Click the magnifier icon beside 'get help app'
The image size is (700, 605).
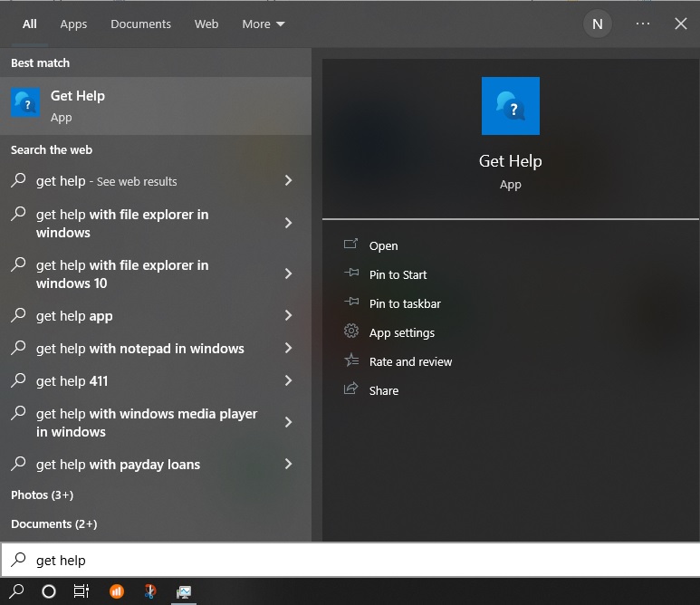pos(18,315)
